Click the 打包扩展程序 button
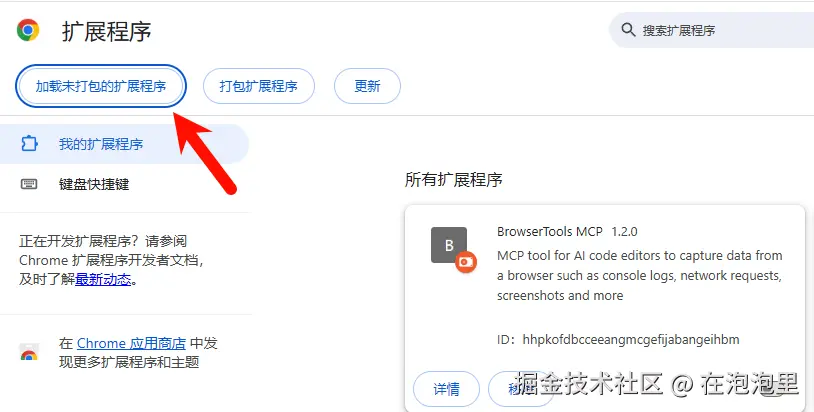The width and height of the screenshot is (814, 412). pos(259,86)
